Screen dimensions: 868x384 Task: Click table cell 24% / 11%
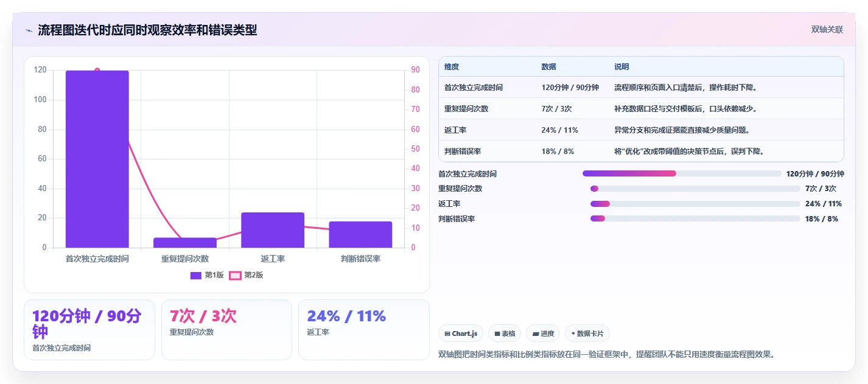click(559, 130)
